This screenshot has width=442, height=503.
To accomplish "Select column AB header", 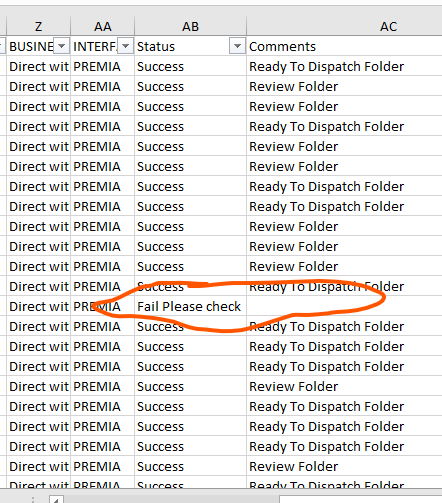I will coord(190,26).
